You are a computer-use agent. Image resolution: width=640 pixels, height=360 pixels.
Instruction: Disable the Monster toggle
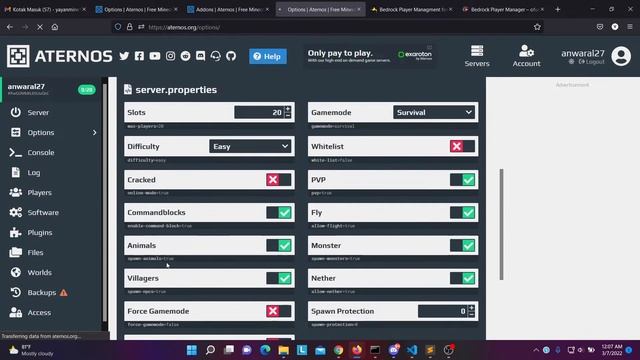462,245
